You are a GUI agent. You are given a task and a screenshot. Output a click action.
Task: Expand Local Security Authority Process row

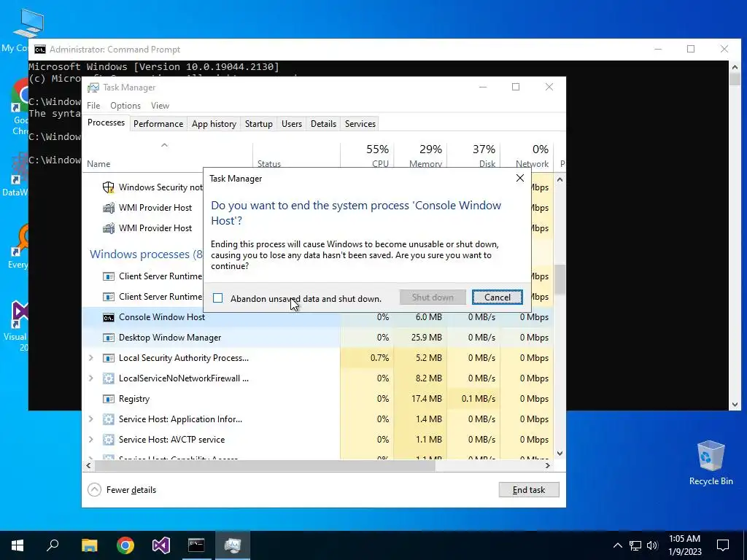[91, 357]
